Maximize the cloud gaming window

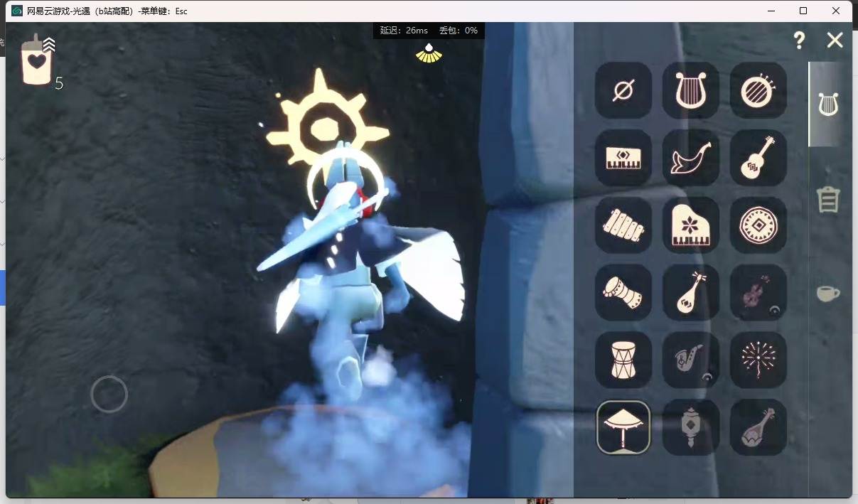point(803,11)
